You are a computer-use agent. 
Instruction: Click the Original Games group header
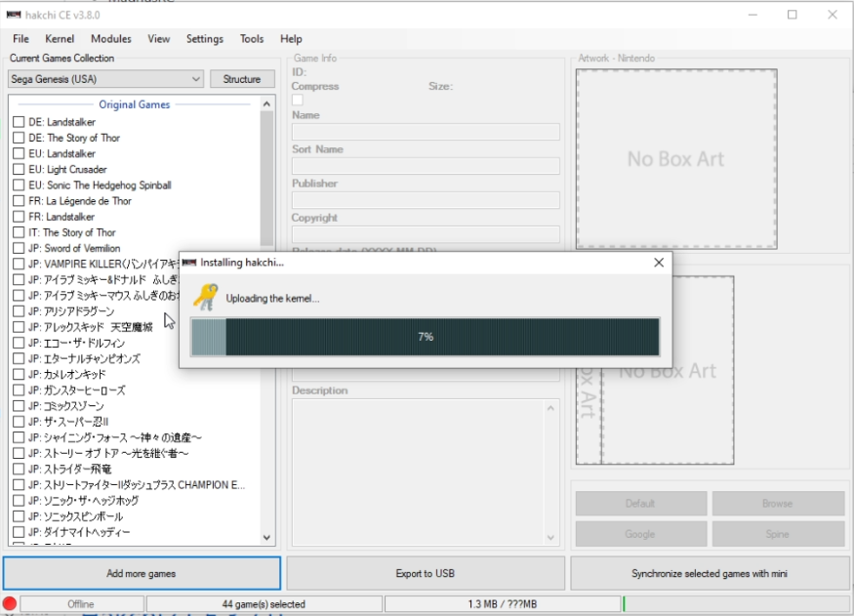134,104
